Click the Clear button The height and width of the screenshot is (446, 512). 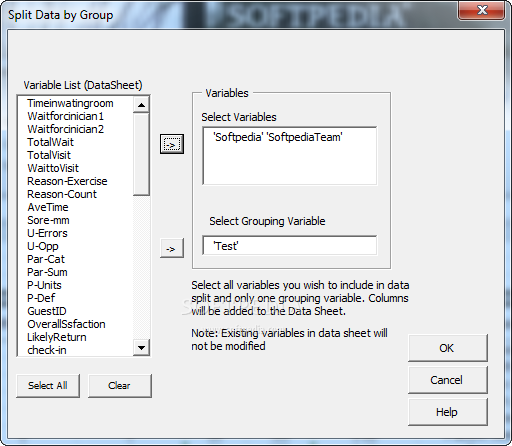click(120, 386)
